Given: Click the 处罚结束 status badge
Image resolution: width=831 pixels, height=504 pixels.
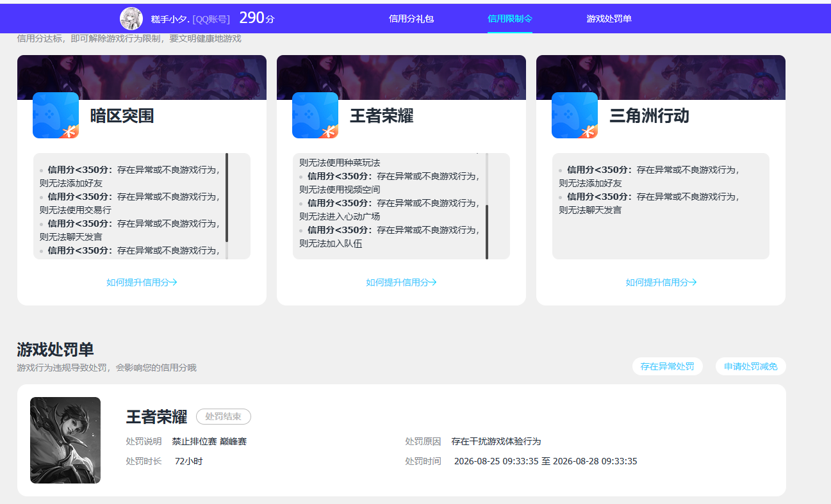Looking at the screenshot, I should (224, 417).
